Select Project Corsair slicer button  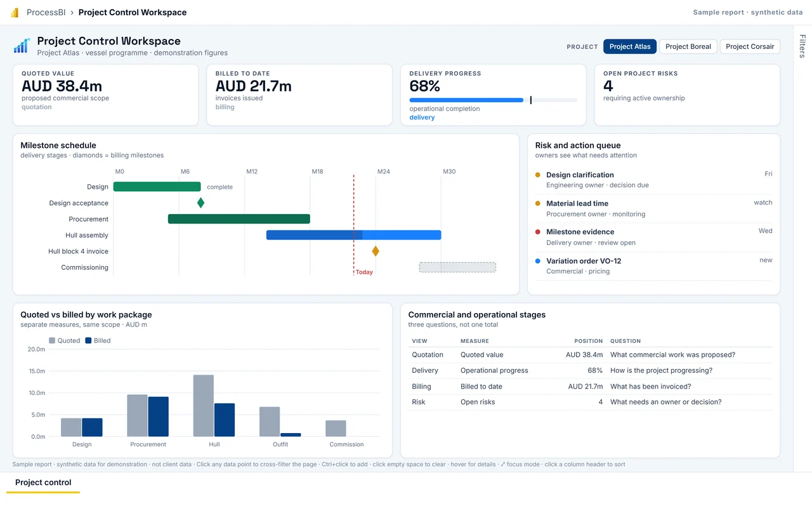click(750, 46)
